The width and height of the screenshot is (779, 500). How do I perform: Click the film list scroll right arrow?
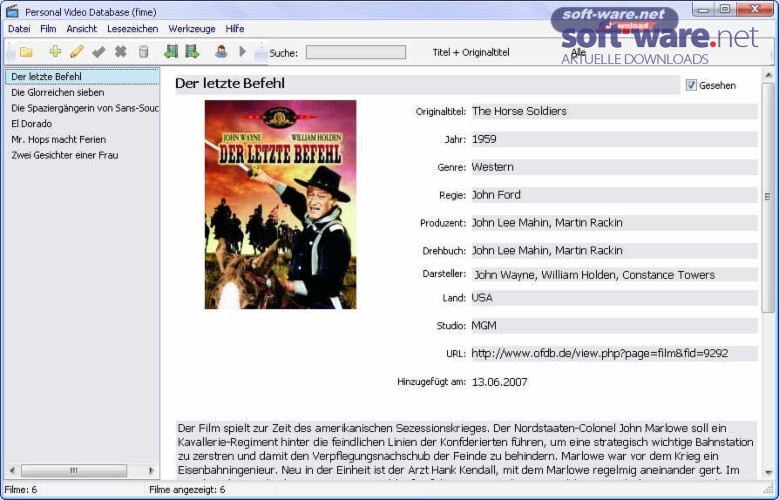coord(152,470)
